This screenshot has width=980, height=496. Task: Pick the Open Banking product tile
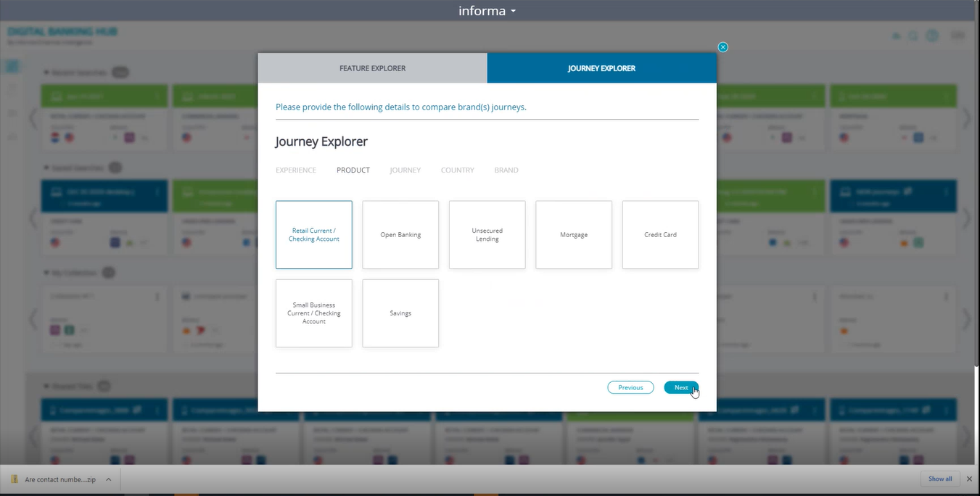click(400, 235)
